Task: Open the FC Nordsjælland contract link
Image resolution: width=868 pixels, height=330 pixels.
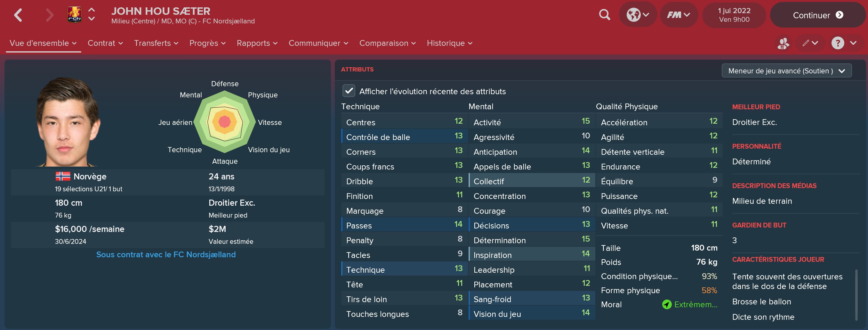Action: 166,254
